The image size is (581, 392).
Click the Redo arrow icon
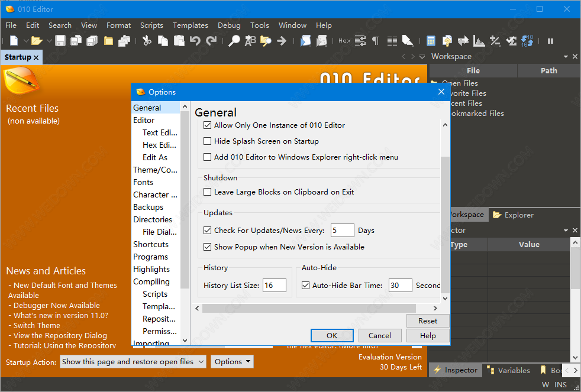pos(211,41)
